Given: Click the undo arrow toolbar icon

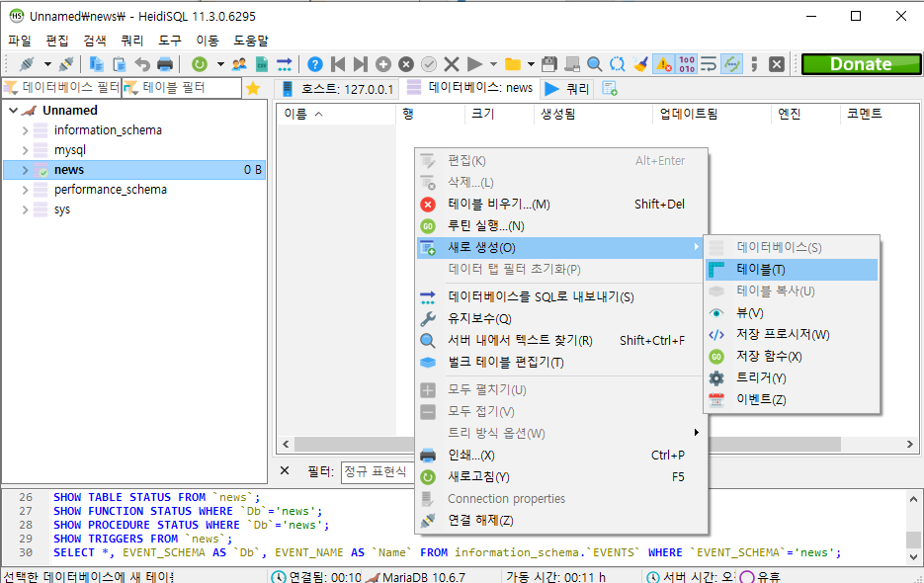Looking at the screenshot, I should click(x=142, y=64).
